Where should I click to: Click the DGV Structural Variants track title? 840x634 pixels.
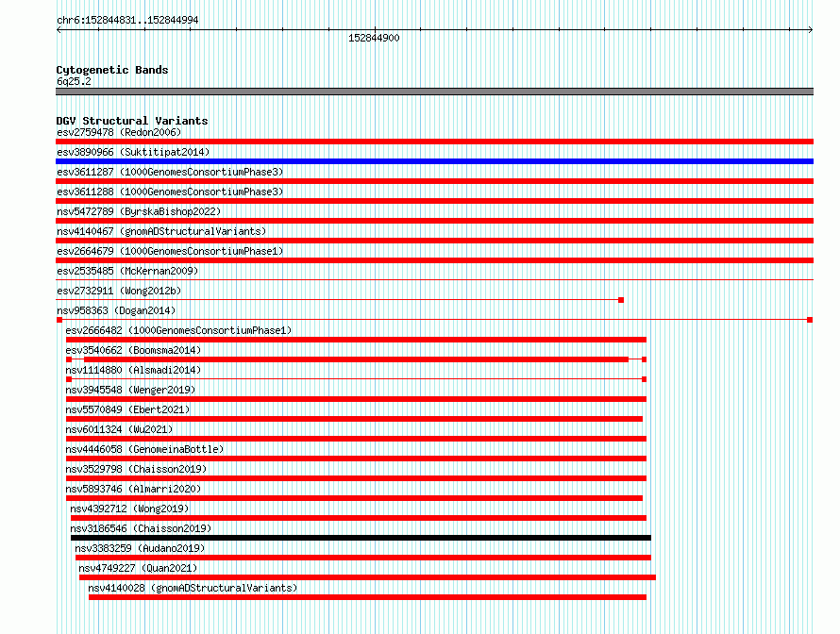(x=132, y=121)
